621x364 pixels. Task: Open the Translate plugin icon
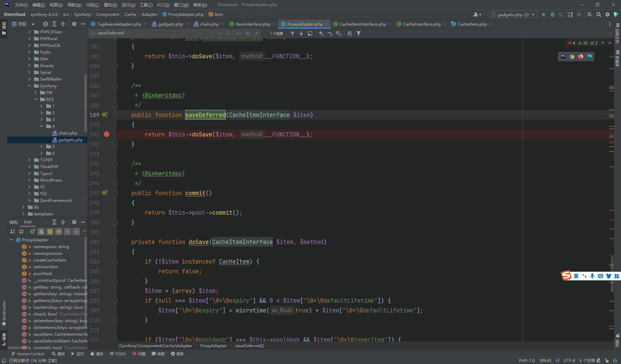590,14
